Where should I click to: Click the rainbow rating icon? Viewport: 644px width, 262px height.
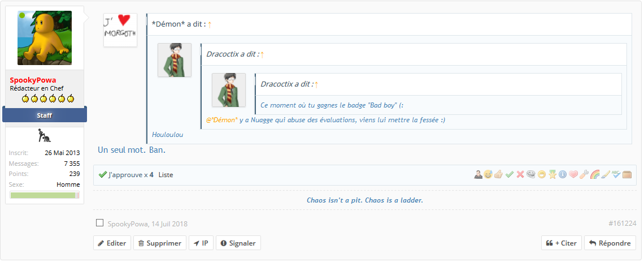point(595,175)
